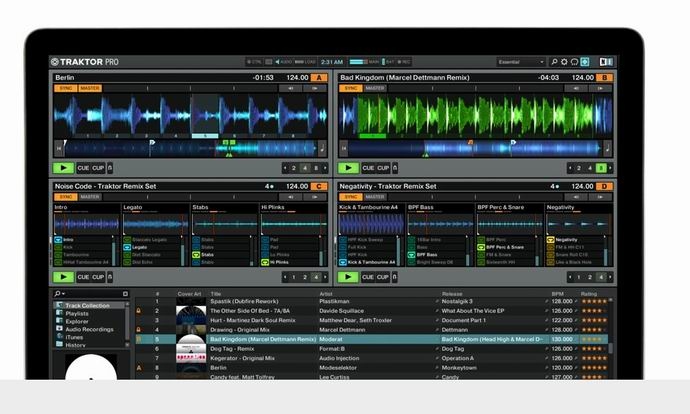
Task: Open Audio Recordings in browser tree
Action: 89,329
